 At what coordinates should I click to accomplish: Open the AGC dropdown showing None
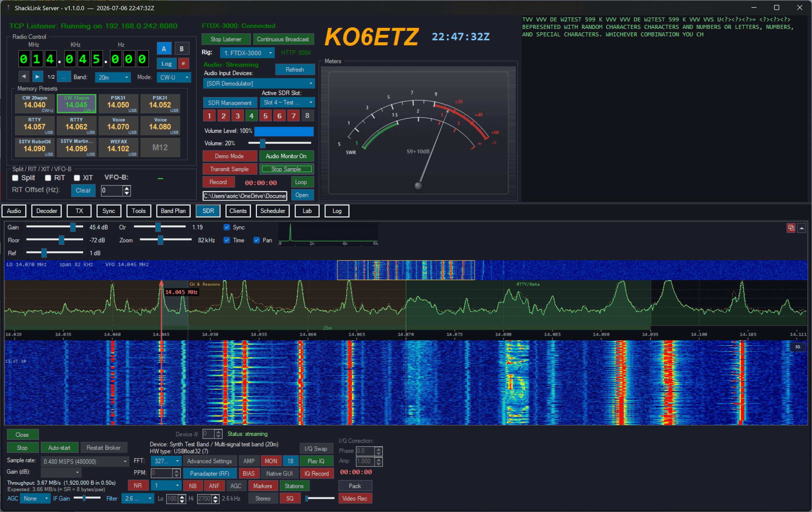[x=35, y=498]
